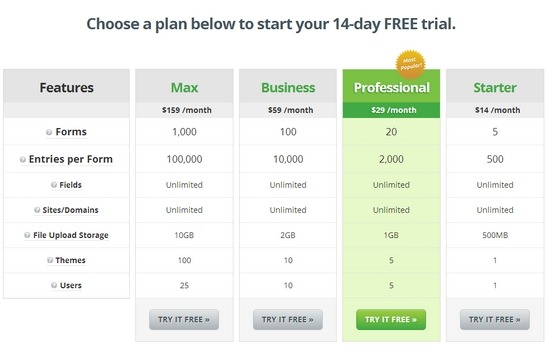Click the info icon next to Entries per Form
549x361 pixels.
(x=23, y=160)
